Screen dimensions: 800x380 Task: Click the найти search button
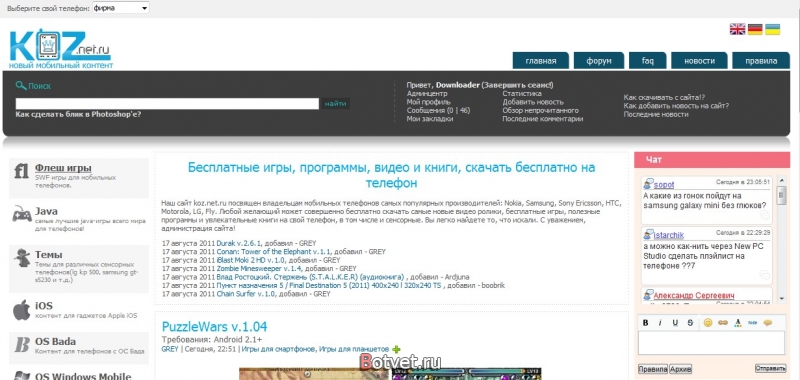tap(335, 104)
